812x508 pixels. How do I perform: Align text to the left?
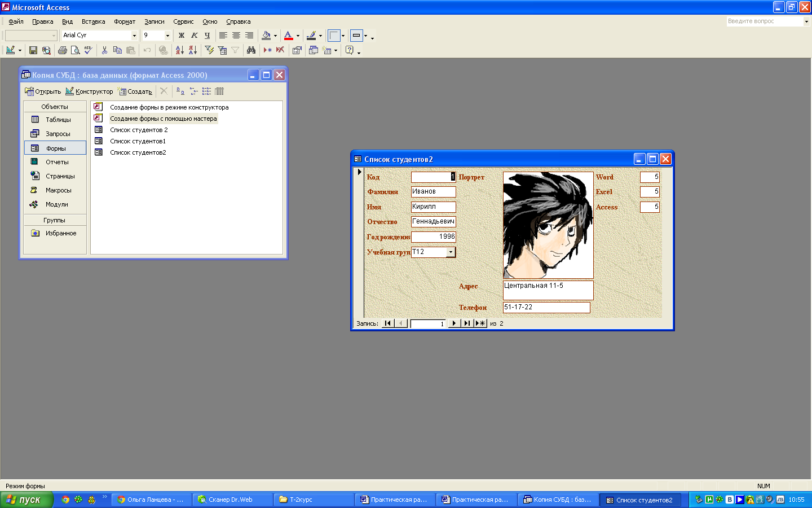223,36
